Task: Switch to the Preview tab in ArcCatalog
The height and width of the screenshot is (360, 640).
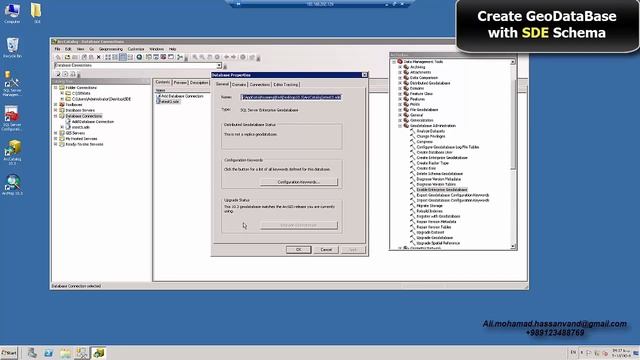Action: pyautogui.click(x=180, y=82)
